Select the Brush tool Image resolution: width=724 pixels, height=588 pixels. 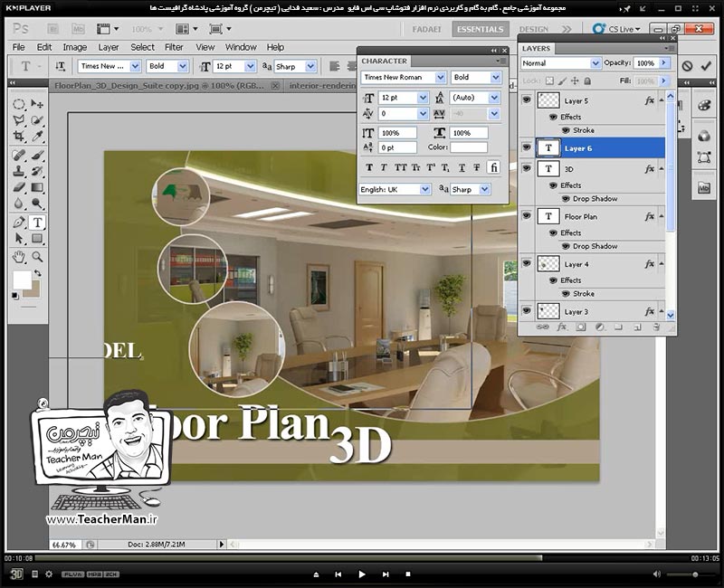[37, 155]
